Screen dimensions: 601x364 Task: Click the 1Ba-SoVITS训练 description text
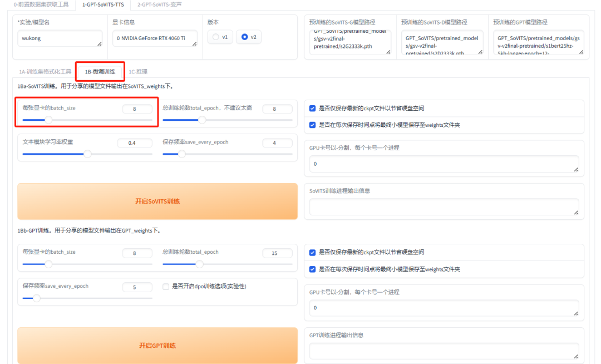pyautogui.click(x=96, y=87)
